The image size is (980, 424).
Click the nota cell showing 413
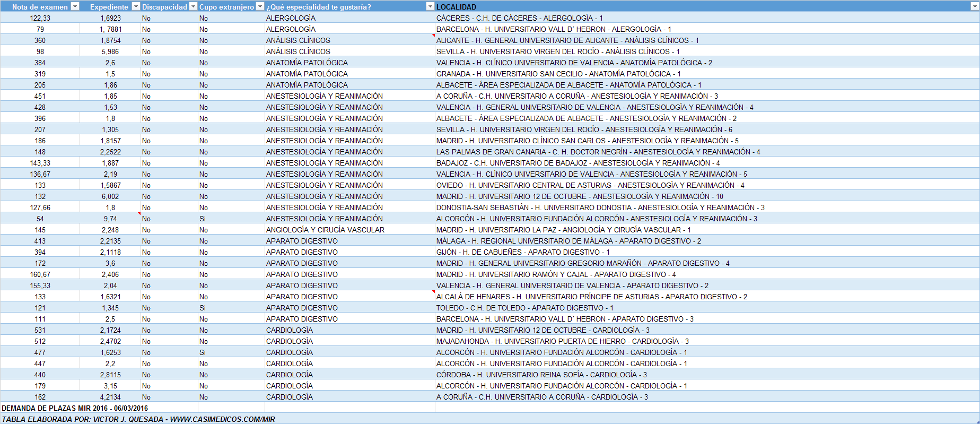tap(40, 241)
